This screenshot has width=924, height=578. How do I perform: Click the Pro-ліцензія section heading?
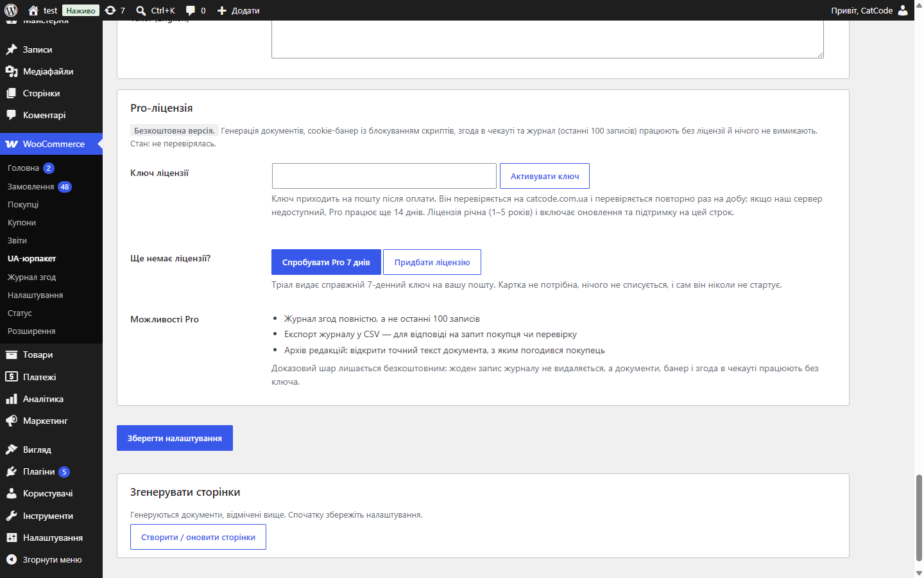162,108
